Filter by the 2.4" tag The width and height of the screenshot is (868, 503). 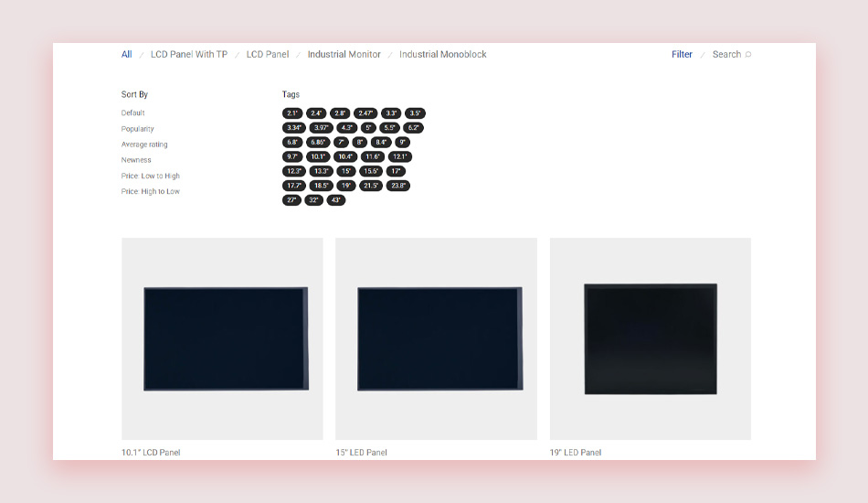316,113
